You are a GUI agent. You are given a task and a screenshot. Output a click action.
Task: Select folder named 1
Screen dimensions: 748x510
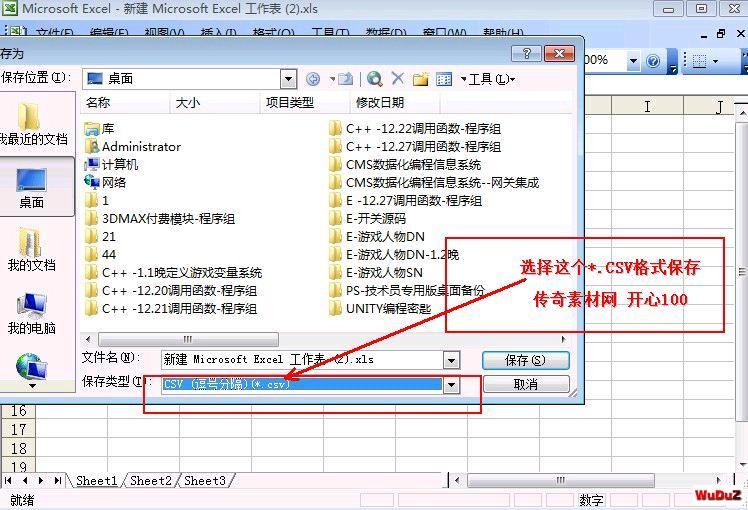coord(97,200)
